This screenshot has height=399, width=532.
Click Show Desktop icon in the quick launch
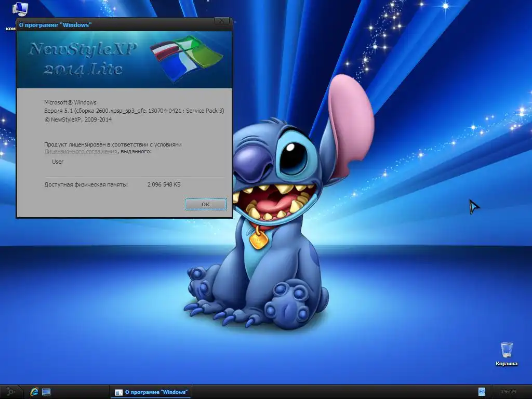tap(46, 392)
